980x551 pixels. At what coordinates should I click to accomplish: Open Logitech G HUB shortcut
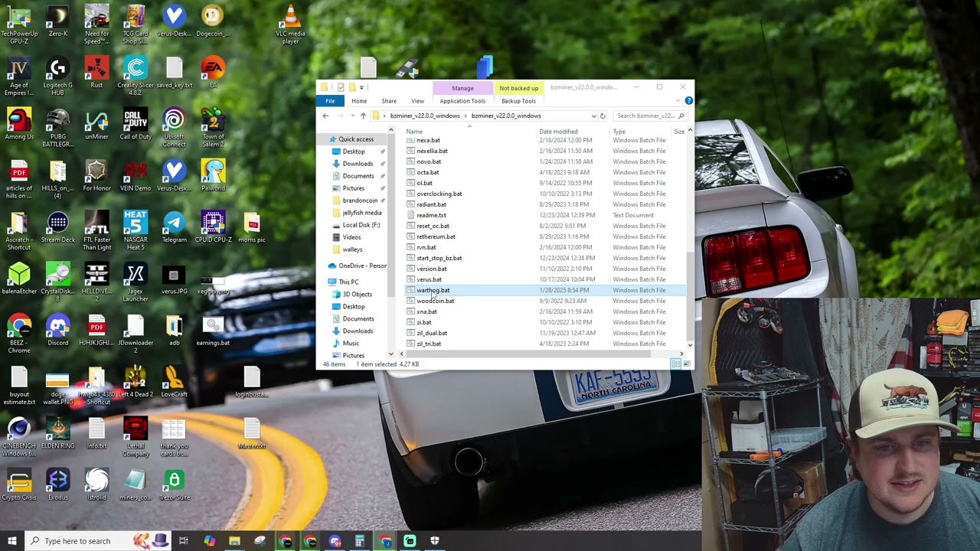coord(57,76)
